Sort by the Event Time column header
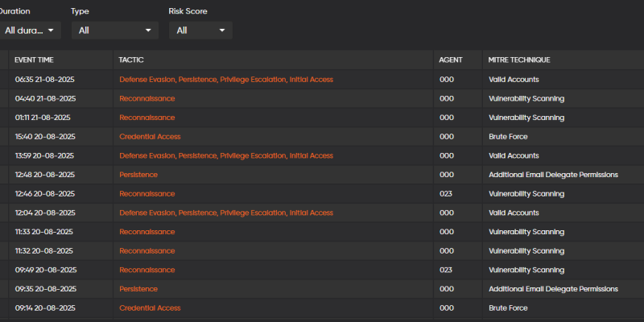The width and height of the screenshot is (644, 322). (x=34, y=60)
